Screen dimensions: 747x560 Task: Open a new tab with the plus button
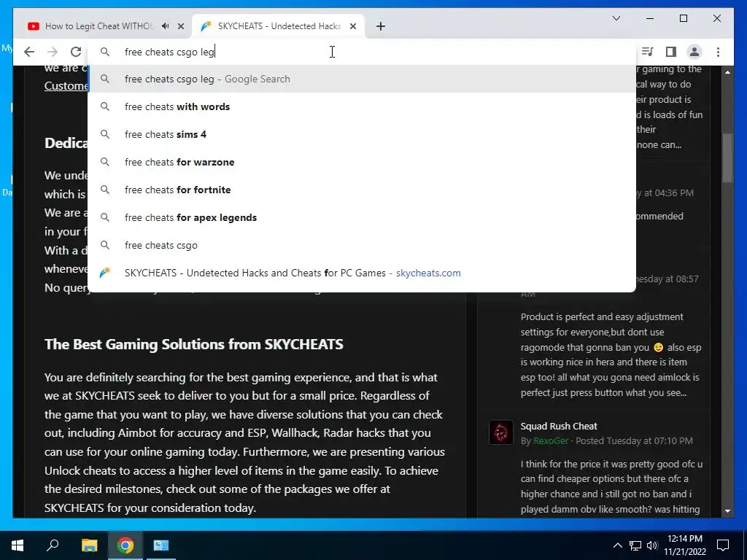(x=381, y=26)
